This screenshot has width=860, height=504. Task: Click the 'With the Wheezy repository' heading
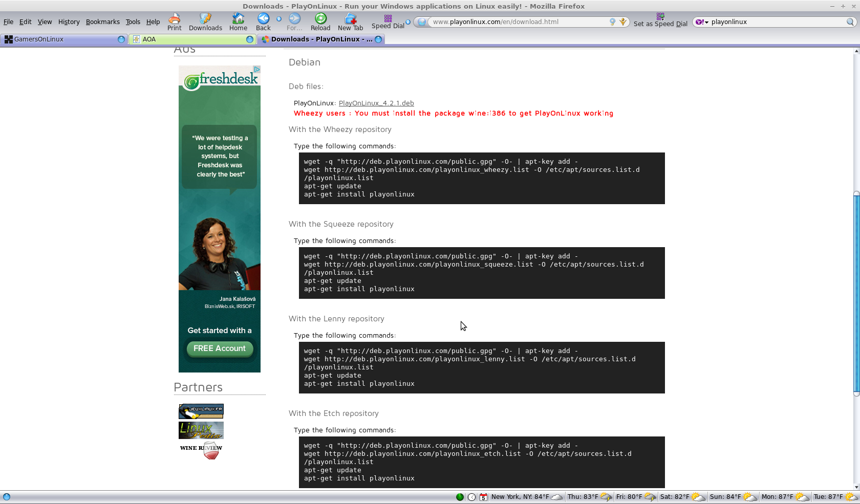[x=340, y=130]
